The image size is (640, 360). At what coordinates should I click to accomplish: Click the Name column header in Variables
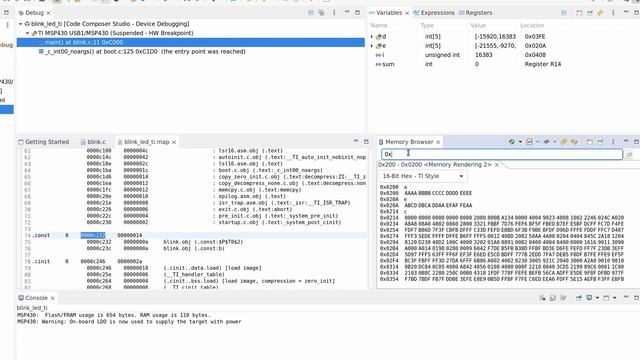[x=379, y=25]
